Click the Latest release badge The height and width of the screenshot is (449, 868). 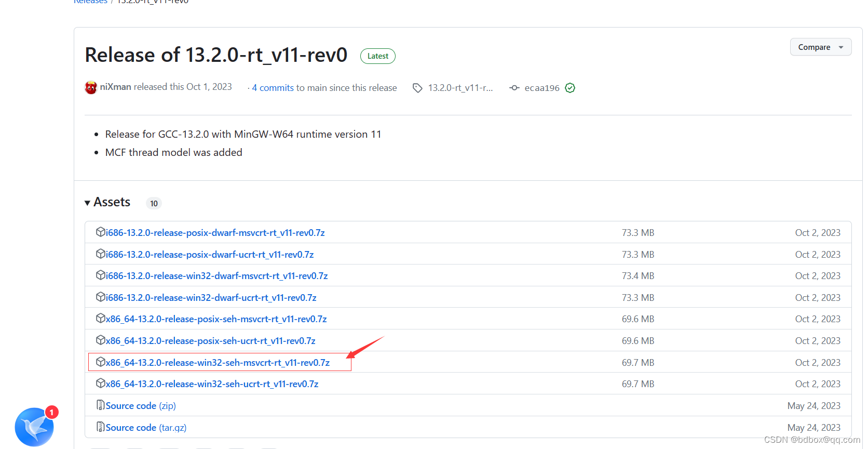[378, 56]
